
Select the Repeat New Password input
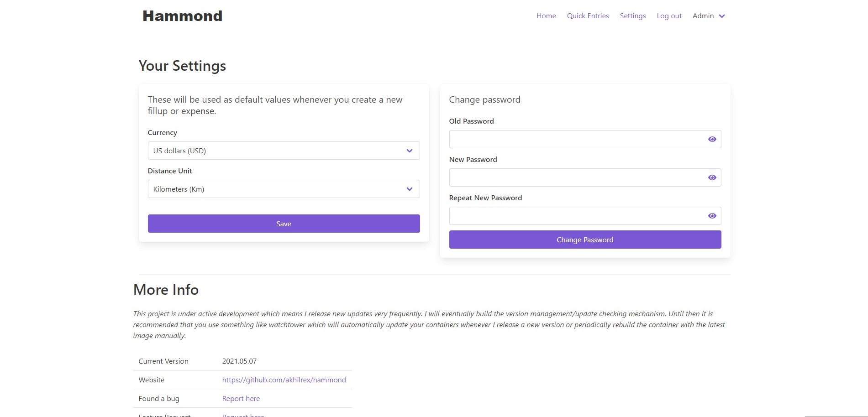click(x=575, y=216)
